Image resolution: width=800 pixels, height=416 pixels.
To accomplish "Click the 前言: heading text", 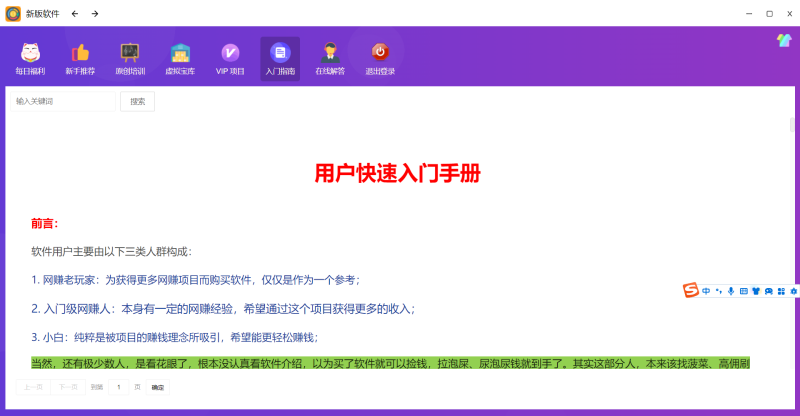I will (x=45, y=223).
